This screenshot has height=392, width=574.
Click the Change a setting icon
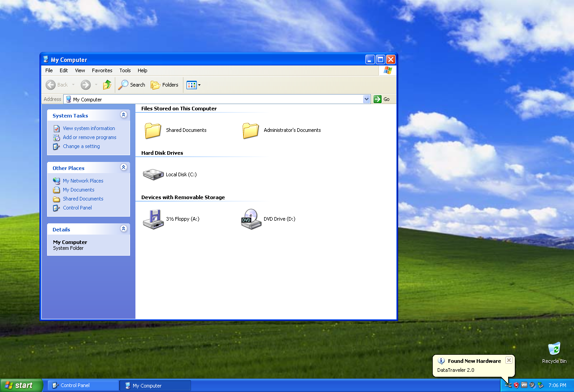pyautogui.click(x=57, y=146)
